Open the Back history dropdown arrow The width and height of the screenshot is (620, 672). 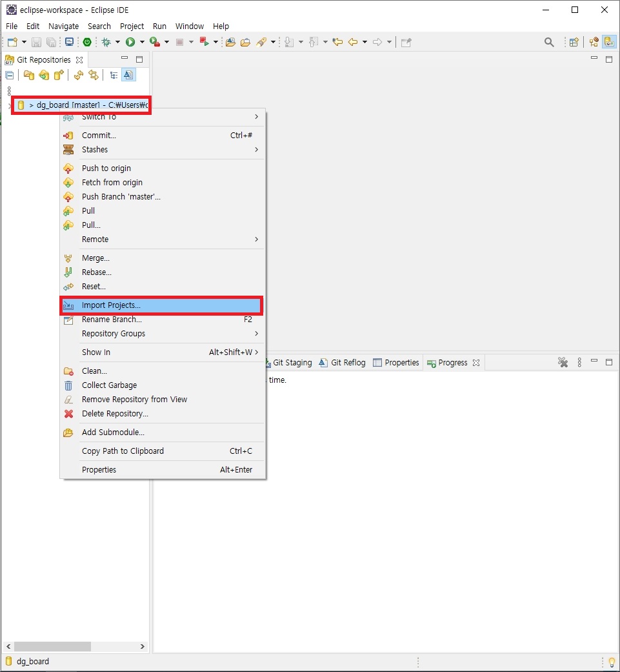365,42
